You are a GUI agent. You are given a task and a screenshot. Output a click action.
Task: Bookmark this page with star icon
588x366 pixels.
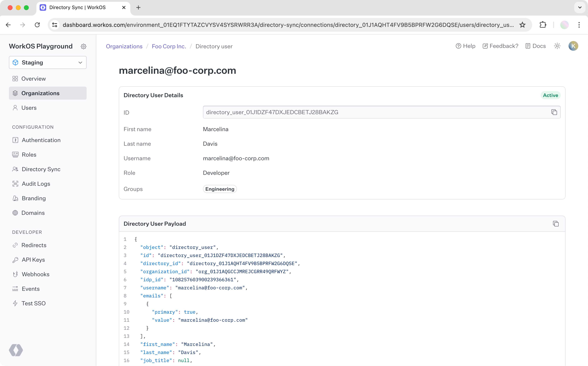[x=522, y=25]
